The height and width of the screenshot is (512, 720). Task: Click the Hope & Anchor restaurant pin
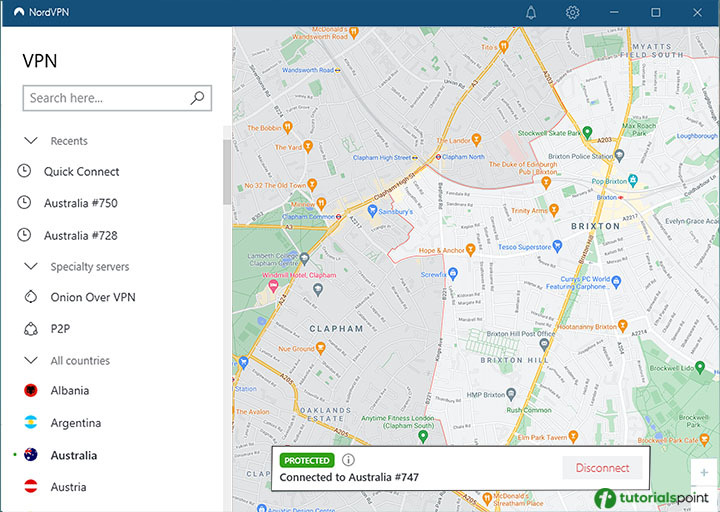coord(470,249)
